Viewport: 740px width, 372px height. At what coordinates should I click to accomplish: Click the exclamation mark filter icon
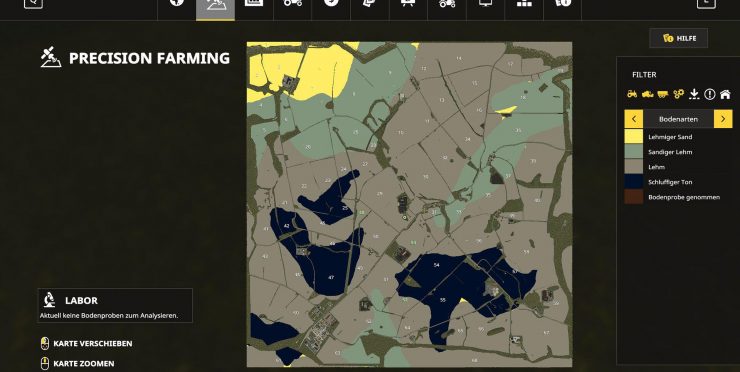click(x=709, y=94)
